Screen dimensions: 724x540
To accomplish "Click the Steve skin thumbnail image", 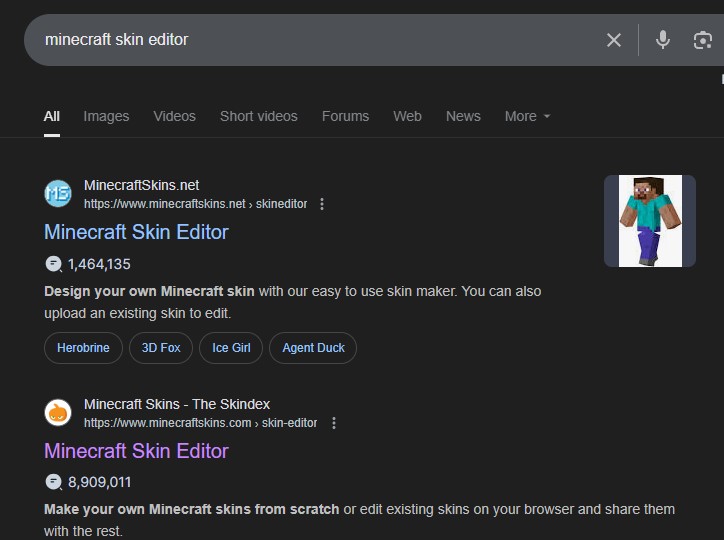I will (x=650, y=221).
